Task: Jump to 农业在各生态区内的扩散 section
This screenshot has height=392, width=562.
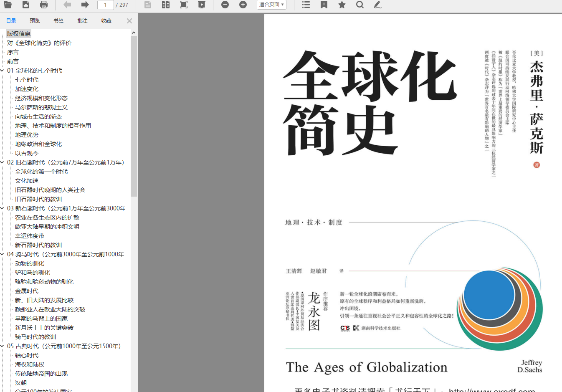Action: (47, 217)
